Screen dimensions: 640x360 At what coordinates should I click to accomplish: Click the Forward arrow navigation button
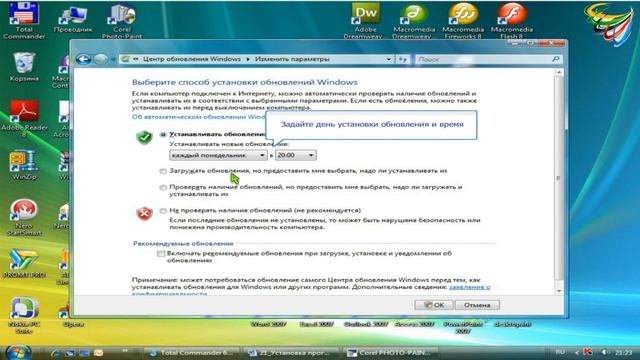point(101,59)
